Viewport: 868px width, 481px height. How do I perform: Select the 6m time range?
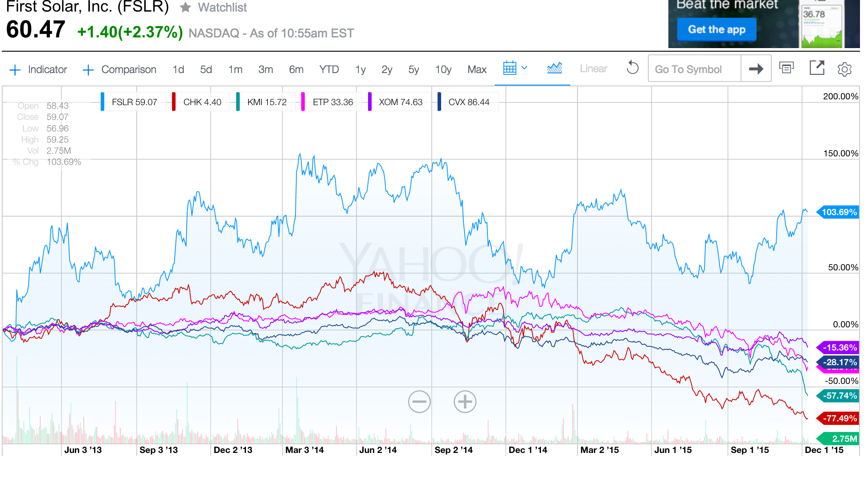click(x=296, y=69)
